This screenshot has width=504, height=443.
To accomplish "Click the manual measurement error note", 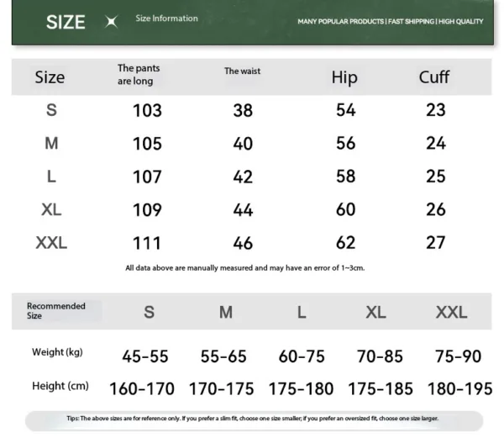I will coord(244,268).
